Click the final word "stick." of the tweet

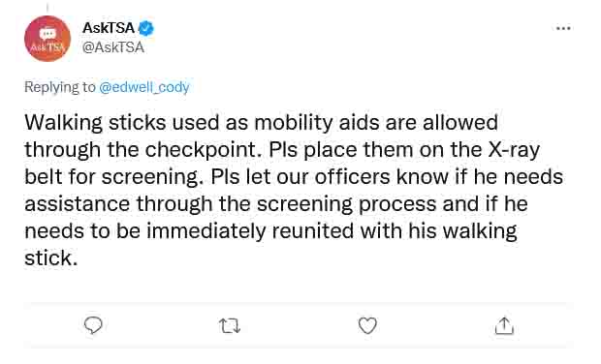pos(51,258)
